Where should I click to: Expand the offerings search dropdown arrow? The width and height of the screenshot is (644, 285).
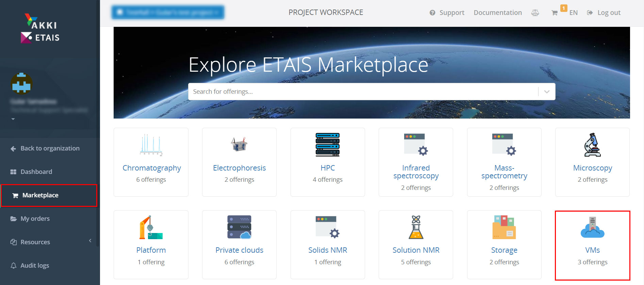click(547, 92)
